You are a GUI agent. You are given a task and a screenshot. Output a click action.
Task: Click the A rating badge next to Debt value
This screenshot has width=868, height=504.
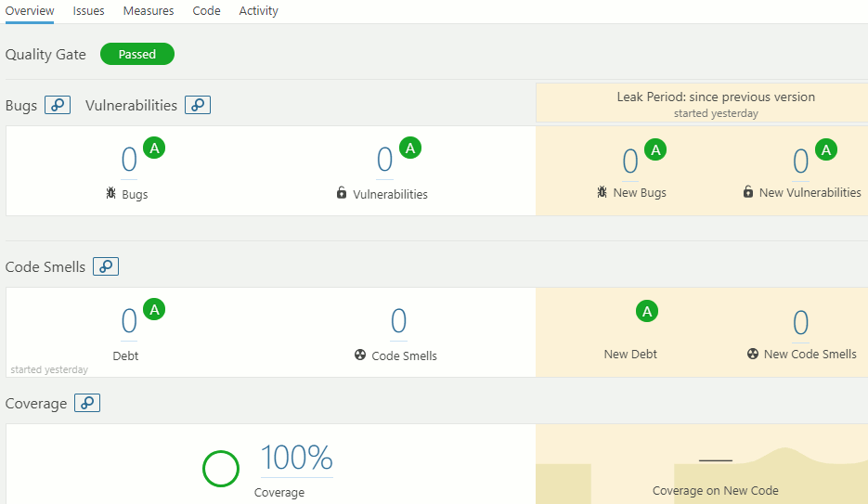(154, 310)
